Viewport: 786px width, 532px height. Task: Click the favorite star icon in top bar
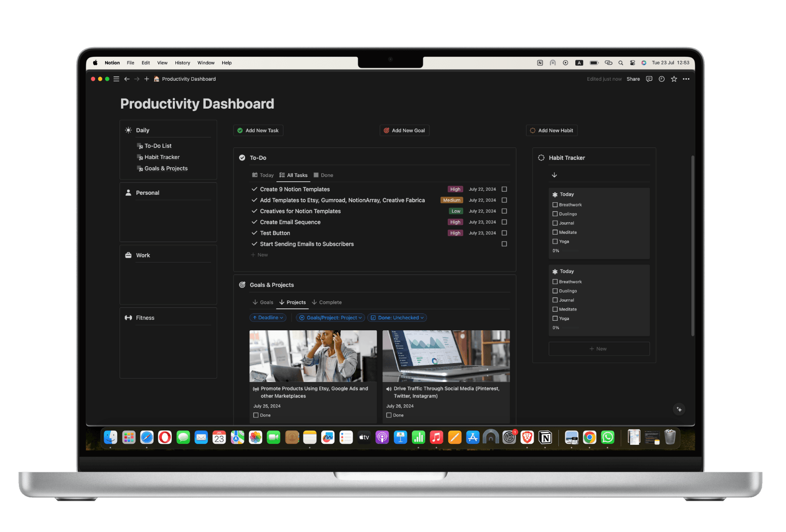674,79
